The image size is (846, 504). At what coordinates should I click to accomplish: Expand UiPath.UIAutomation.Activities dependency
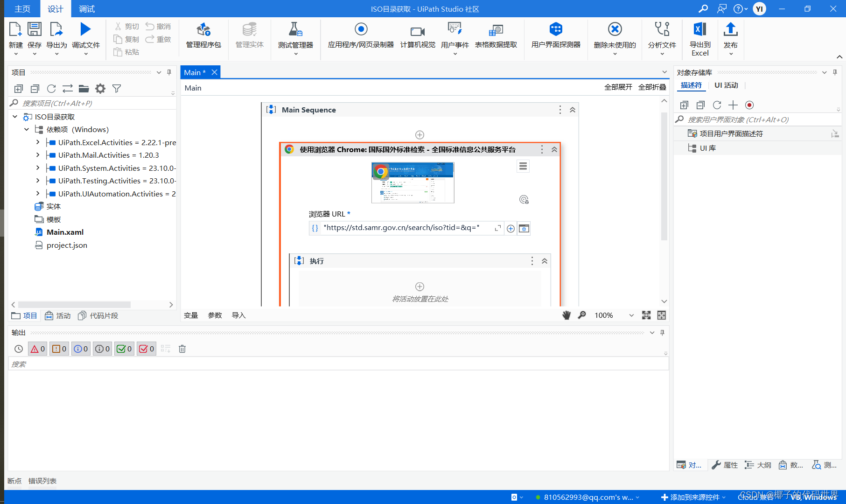[38, 194]
